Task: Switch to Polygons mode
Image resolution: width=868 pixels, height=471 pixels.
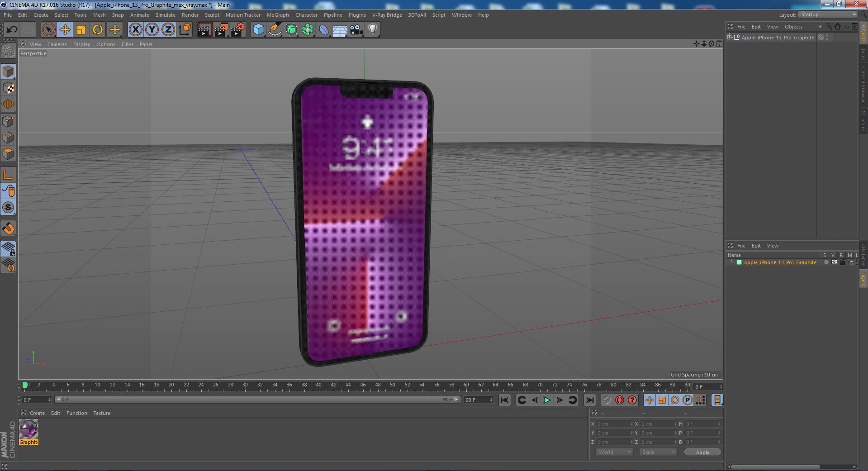Action: (x=8, y=154)
